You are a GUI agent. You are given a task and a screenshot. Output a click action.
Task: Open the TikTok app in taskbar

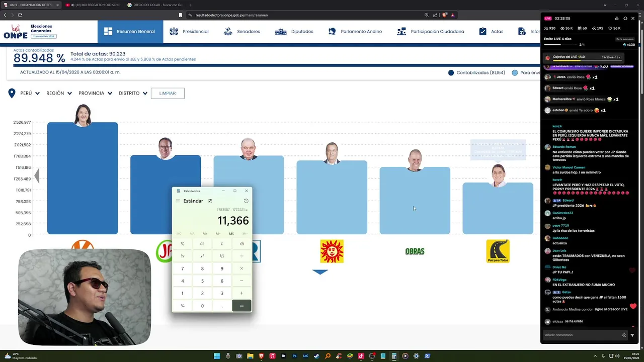(361, 356)
